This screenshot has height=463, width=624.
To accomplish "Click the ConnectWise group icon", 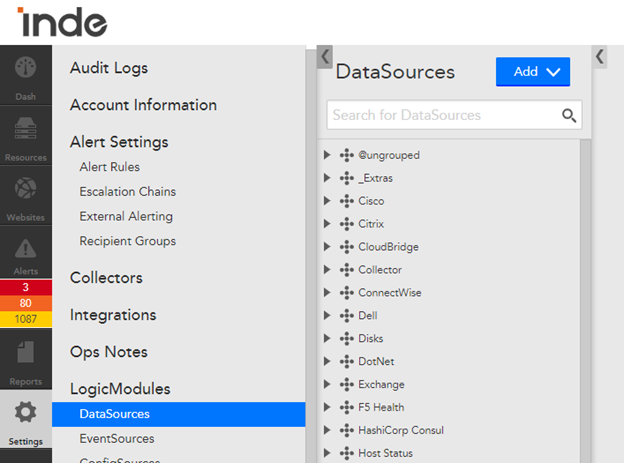I will click(x=347, y=293).
